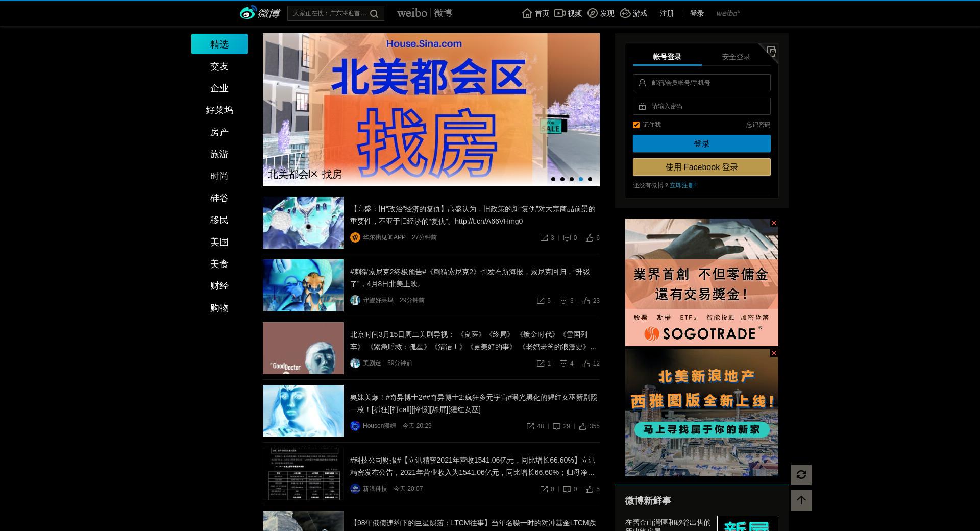Select 财经 category
Viewport: 980px width, 531px height.
(x=219, y=286)
